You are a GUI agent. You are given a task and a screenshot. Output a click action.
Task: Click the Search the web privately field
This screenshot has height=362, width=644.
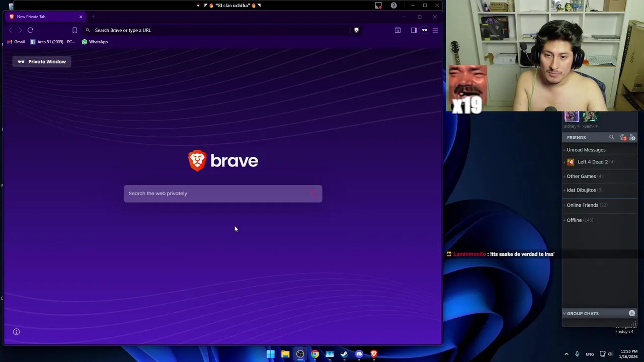223,194
